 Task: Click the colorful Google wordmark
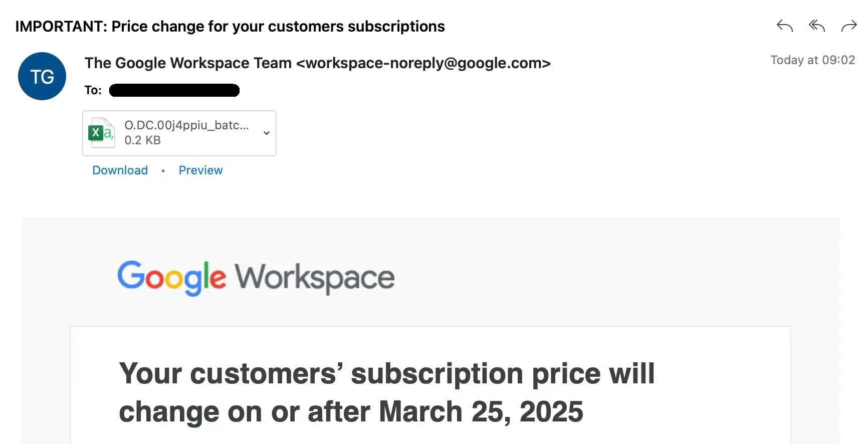tap(171, 277)
